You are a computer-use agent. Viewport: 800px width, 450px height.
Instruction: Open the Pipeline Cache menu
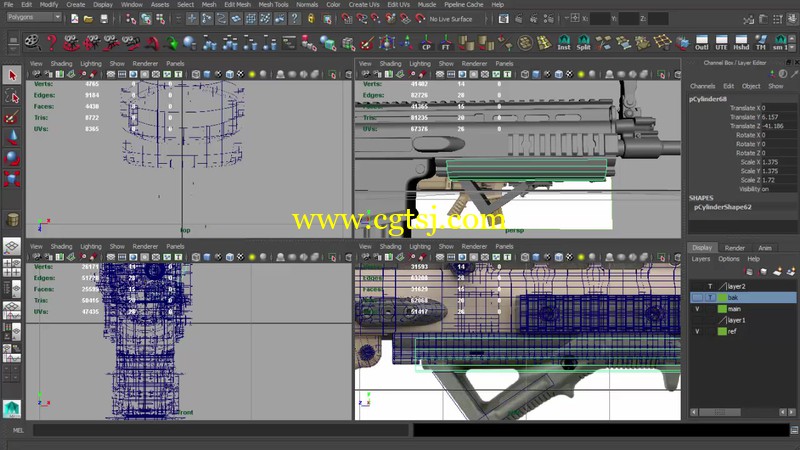pyautogui.click(x=463, y=5)
